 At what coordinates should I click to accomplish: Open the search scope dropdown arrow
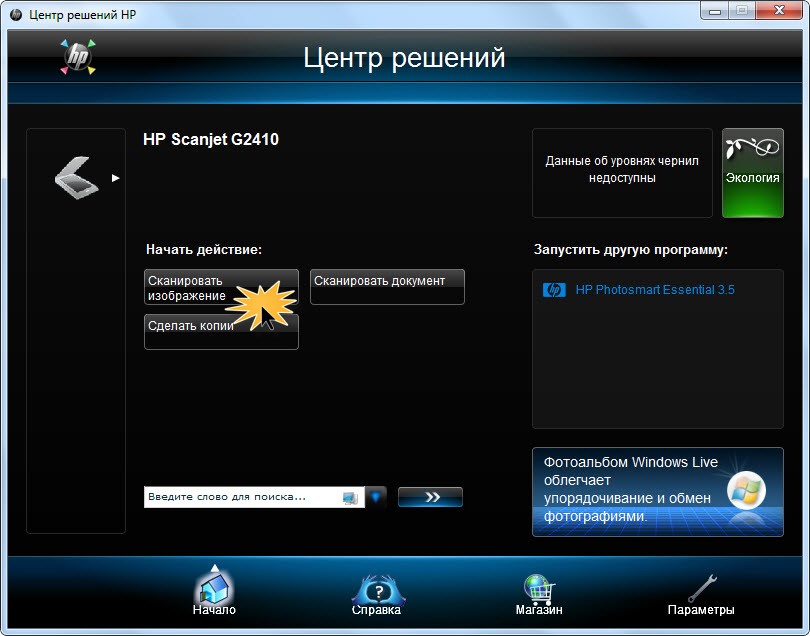[376, 497]
